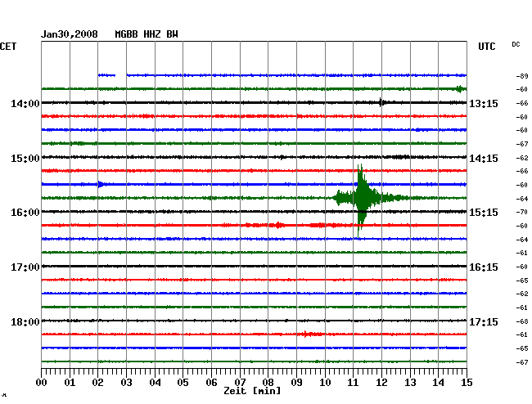Click the black trace at 17:00 CET
The width and height of the screenshot is (532, 404).
point(254,266)
